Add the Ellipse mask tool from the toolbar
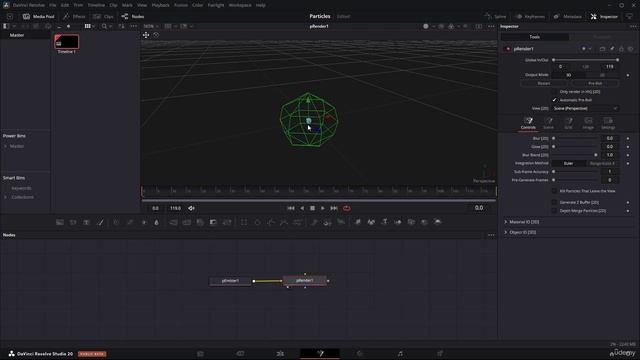 coord(257,222)
